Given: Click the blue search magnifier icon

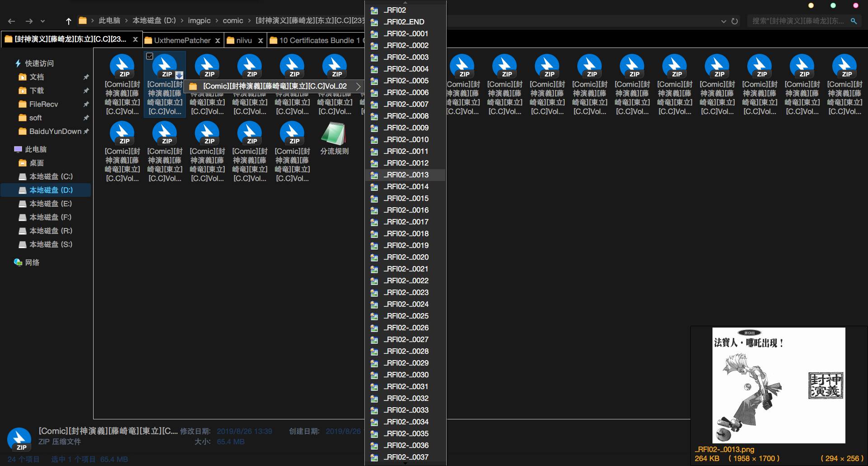Looking at the screenshot, I should [854, 21].
